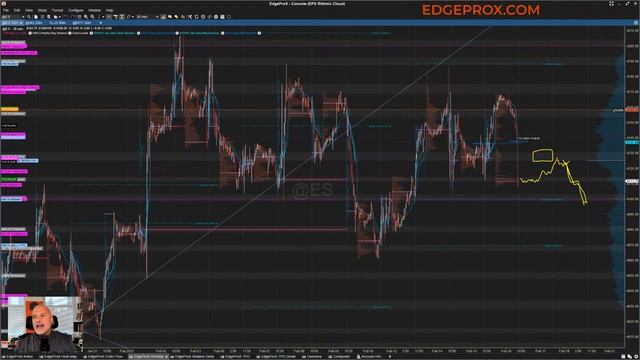The width and height of the screenshot is (640, 360).
Task: Click the presenter webcam thumbnail
Action: click(x=44, y=324)
